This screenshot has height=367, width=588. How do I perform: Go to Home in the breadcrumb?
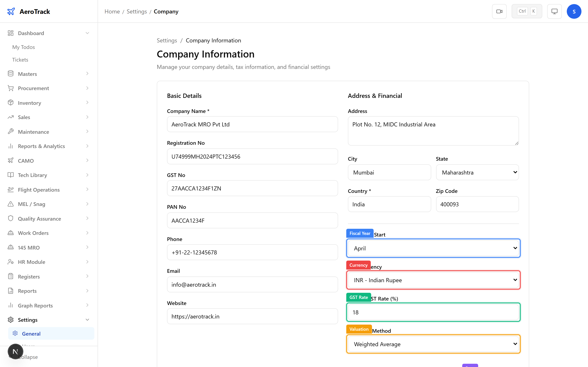coord(112,11)
